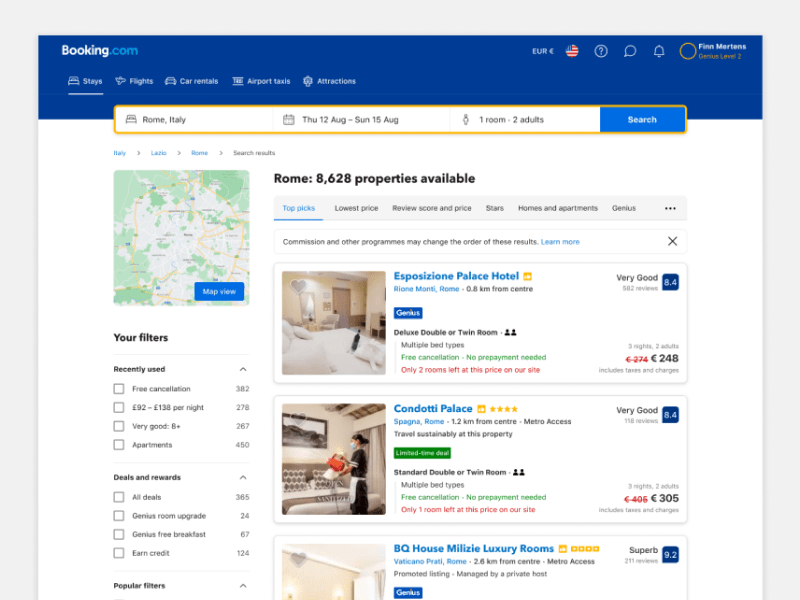Viewport: 800px width, 600px height.
Task: Click the American flag language selector
Action: click(x=571, y=51)
